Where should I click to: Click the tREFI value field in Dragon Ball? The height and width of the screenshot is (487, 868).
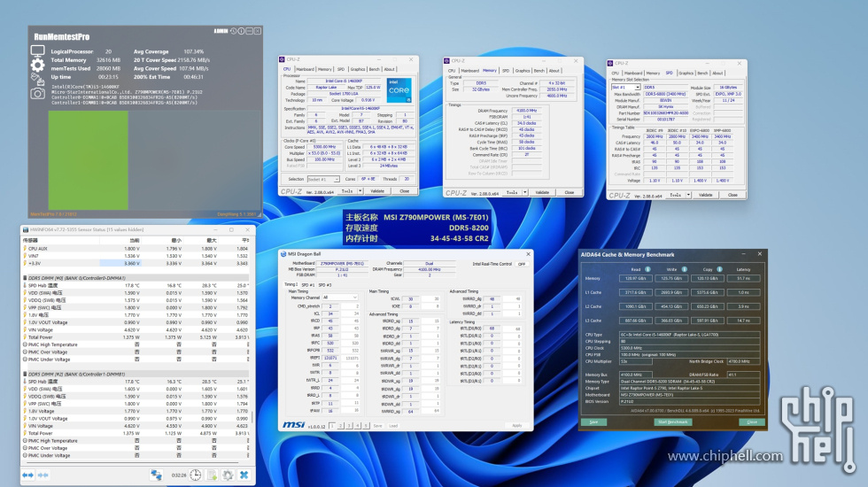[330, 358]
